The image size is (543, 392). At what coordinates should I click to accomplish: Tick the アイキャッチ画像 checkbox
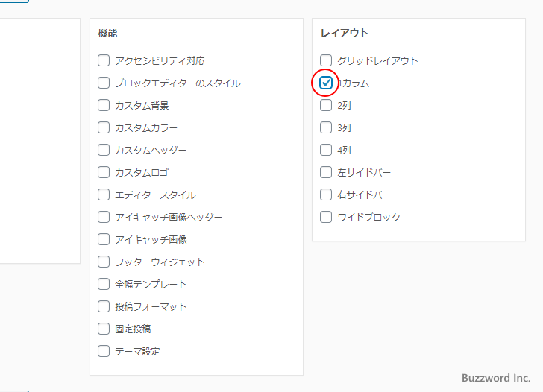104,239
